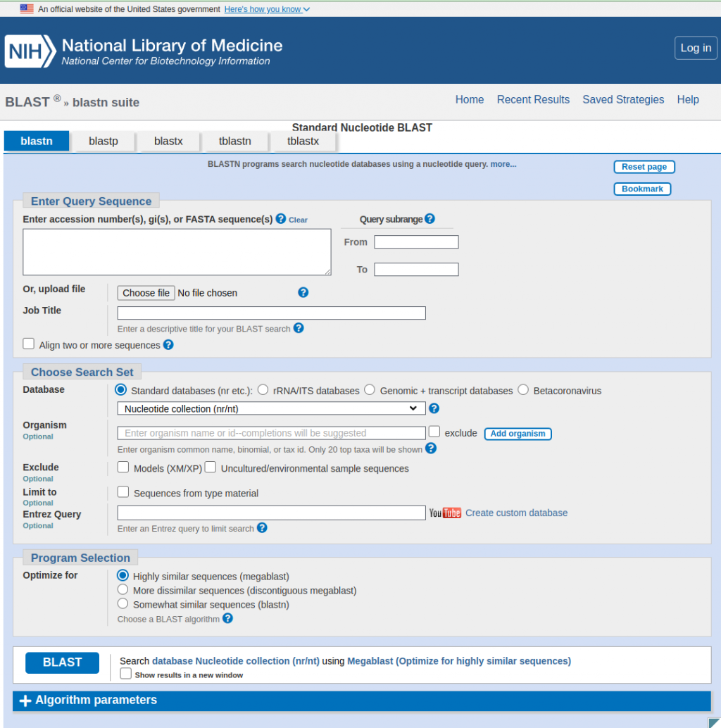Open help icon for organism taxa hint
This screenshot has height=728, width=721.
point(431,448)
